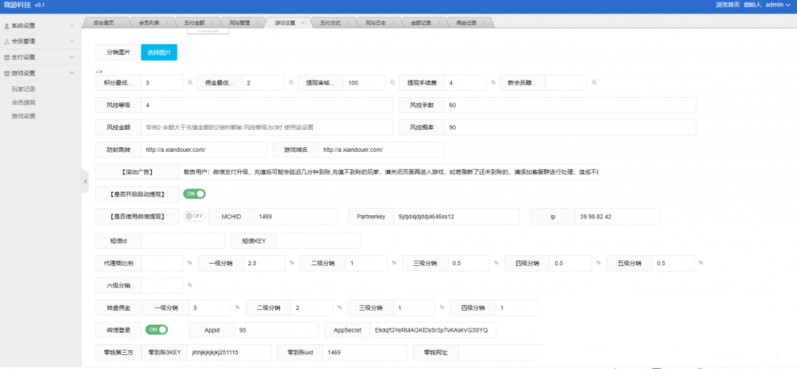The width and height of the screenshot is (797, 369).
Task: Focus the empty 新会员赠 field
Action: pyautogui.click(x=566, y=82)
